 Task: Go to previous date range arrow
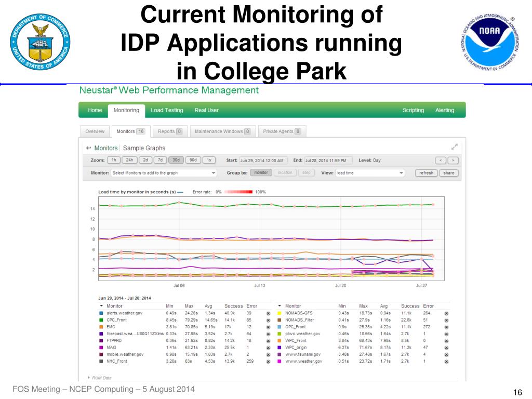[441, 160]
